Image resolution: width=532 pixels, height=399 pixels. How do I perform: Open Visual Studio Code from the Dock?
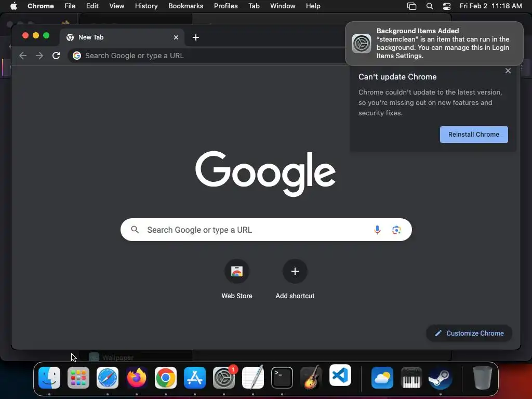click(340, 375)
